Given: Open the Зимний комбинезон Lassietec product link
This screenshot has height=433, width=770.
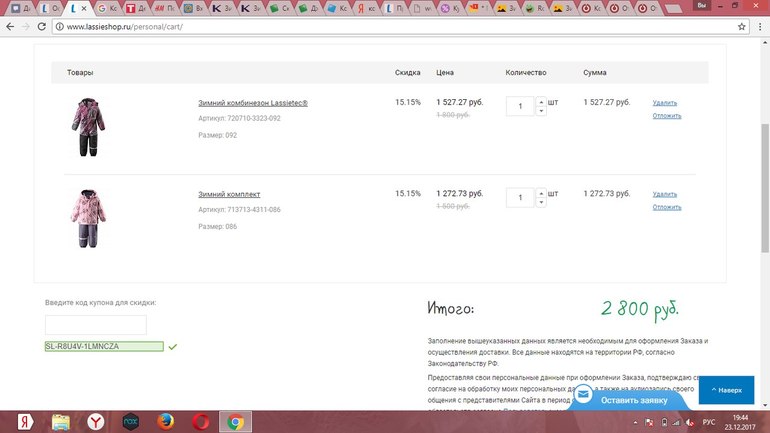Looking at the screenshot, I should pos(253,103).
